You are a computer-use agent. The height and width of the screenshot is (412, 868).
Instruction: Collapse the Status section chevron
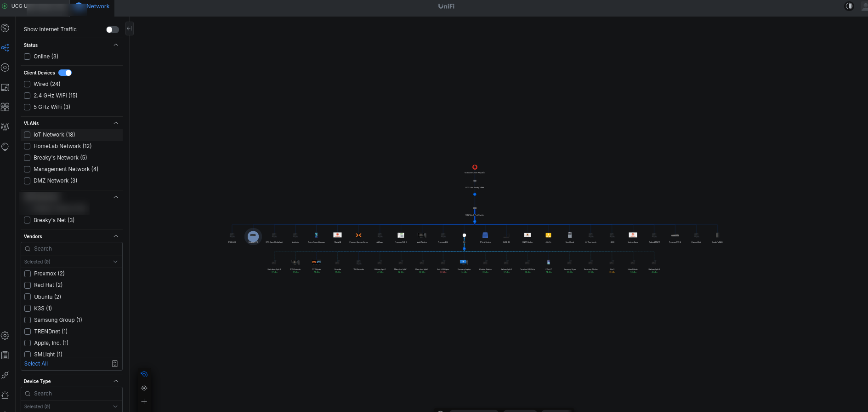click(x=116, y=45)
